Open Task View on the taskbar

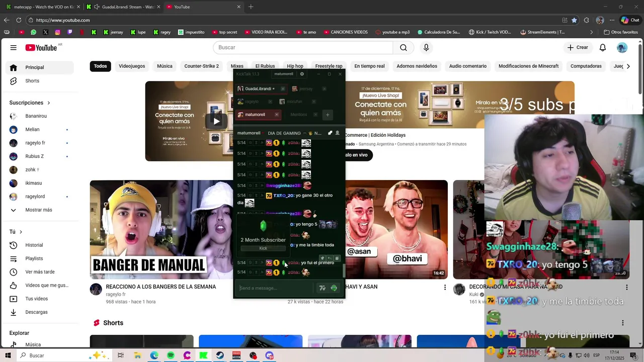click(x=121, y=355)
